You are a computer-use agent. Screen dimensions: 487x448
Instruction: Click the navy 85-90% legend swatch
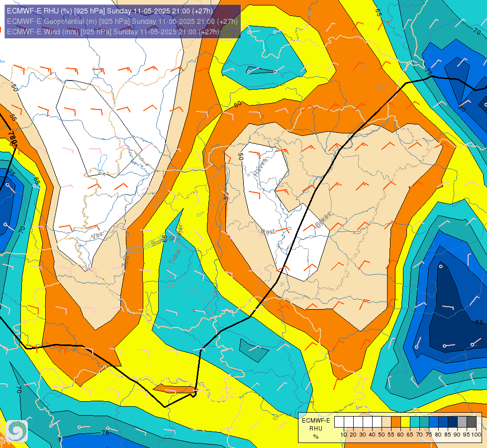453,422
